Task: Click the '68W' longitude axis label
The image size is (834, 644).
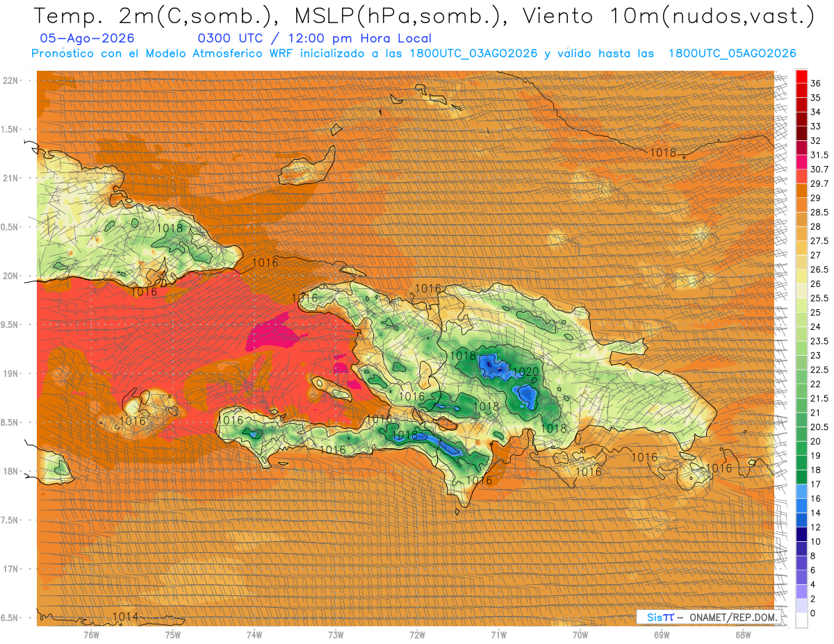Action: (743, 635)
